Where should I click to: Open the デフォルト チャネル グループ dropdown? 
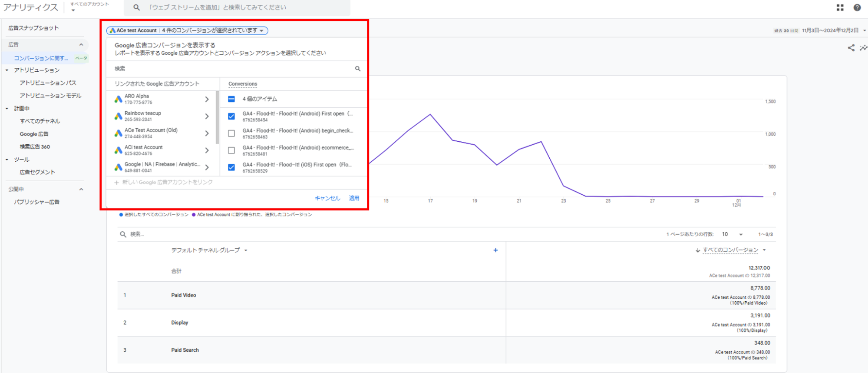(x=209, y=250)
